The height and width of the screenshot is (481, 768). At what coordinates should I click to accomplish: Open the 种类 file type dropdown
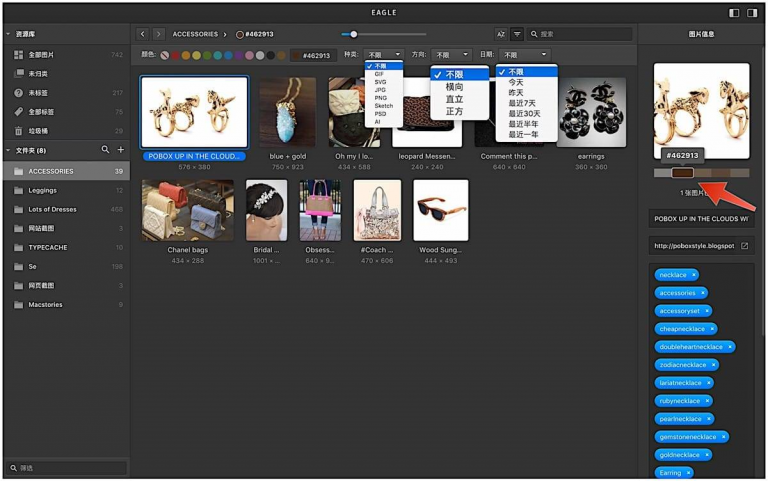(x=384, y=55)
